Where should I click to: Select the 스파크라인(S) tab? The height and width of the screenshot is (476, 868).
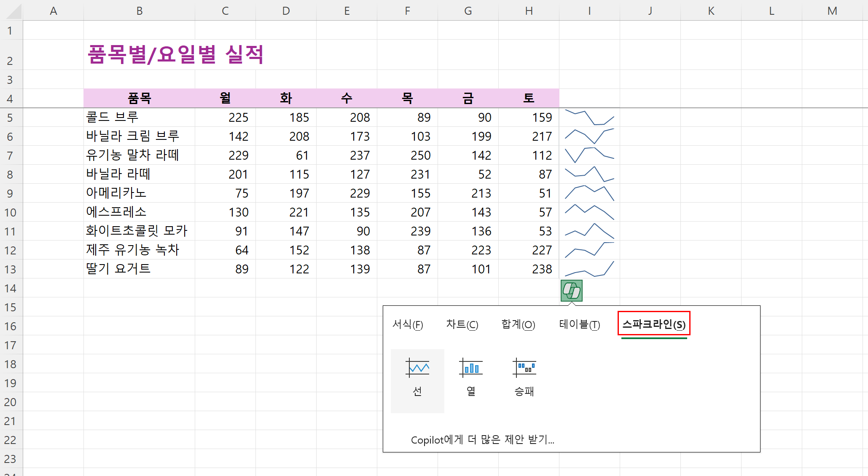[x=653, y=324]
